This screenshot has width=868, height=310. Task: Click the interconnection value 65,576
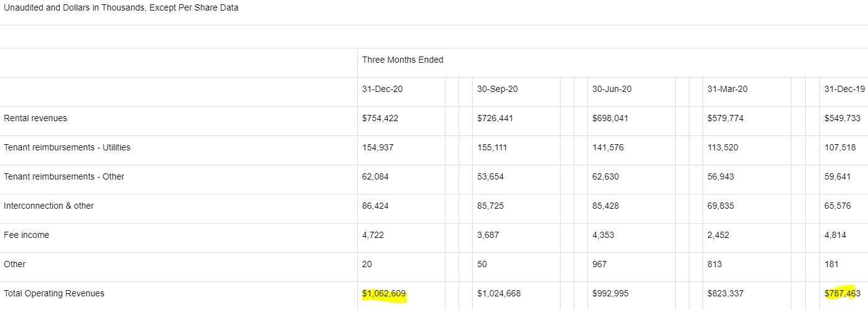838,206
